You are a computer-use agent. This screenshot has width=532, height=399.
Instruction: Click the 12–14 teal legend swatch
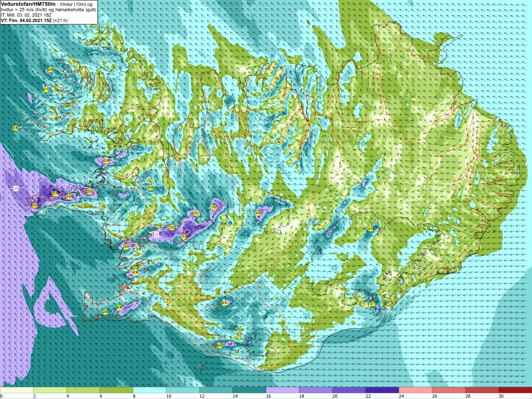216,390
